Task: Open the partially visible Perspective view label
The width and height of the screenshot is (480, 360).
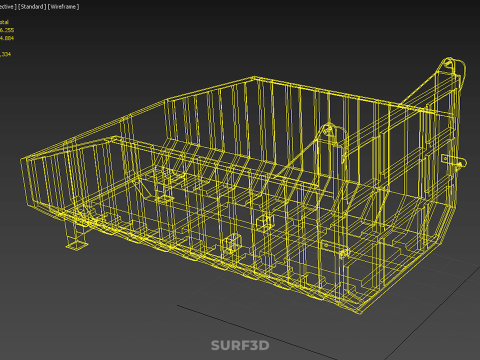Action: (x=8, y=7)
